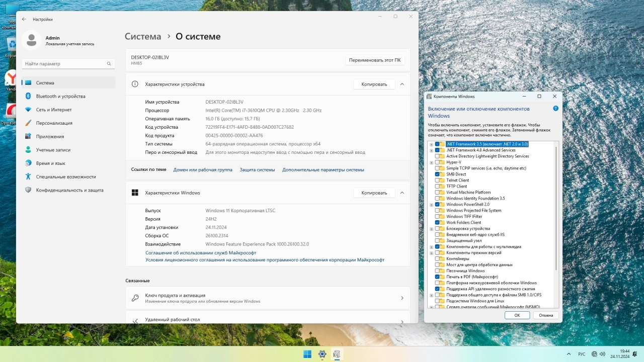Screen dimensions: 644x362
Task: Show hidden tray icons chevron
Action: pos(569,354)
